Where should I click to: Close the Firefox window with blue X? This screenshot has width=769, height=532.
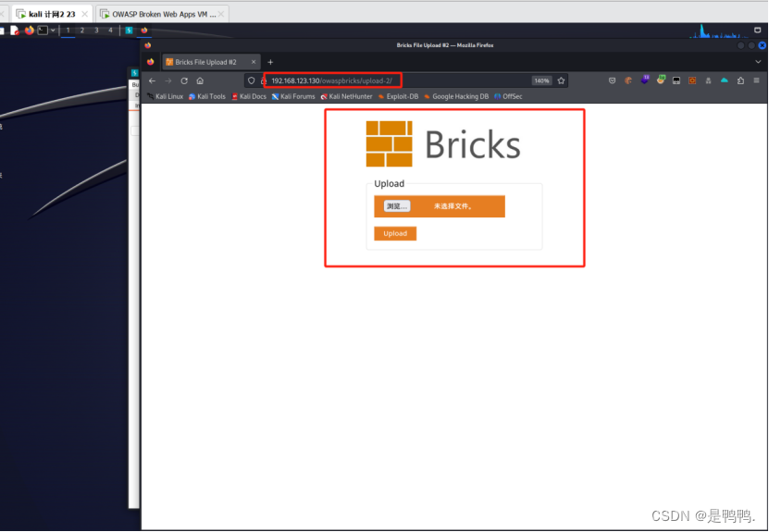763,45
